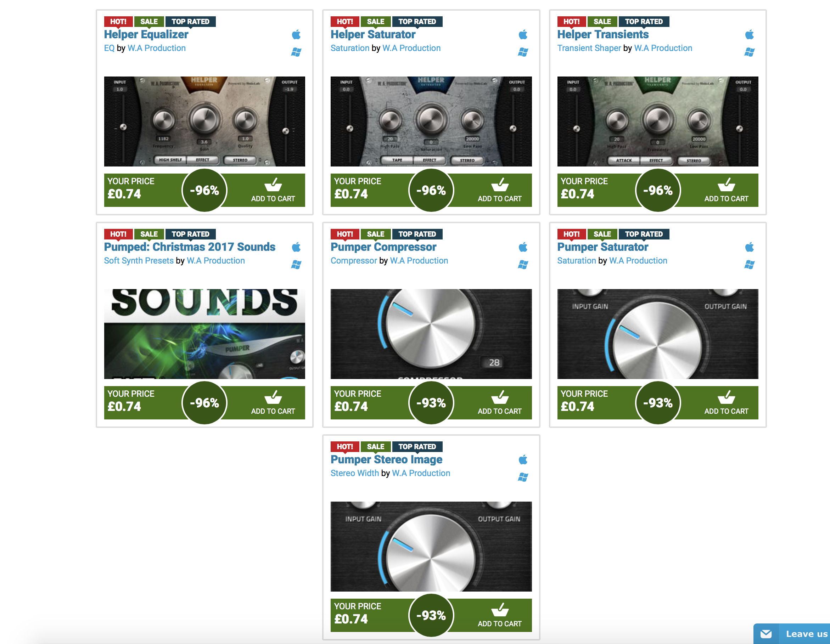Click the Windows icon on Pumper Stereo Image
The width and height of the screenshot is (830, 644).
[523, 477]
